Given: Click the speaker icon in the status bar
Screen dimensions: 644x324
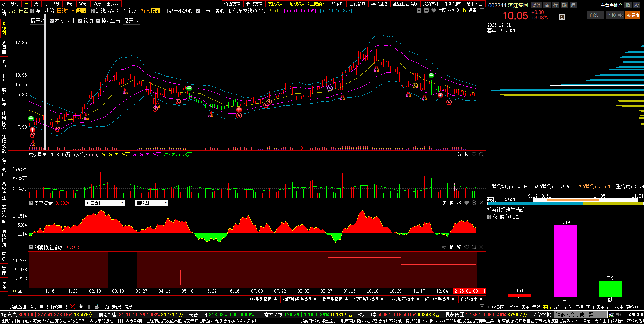Looking at the screenshot, I should point(619,315).
